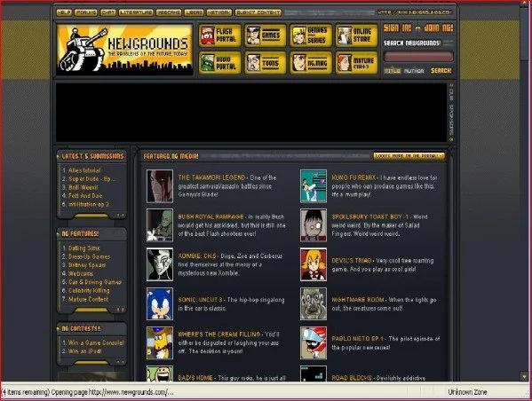Viewport: 532px width, 401px height.
Task: Click the Sign In link
Action: (x=397, y=28)
